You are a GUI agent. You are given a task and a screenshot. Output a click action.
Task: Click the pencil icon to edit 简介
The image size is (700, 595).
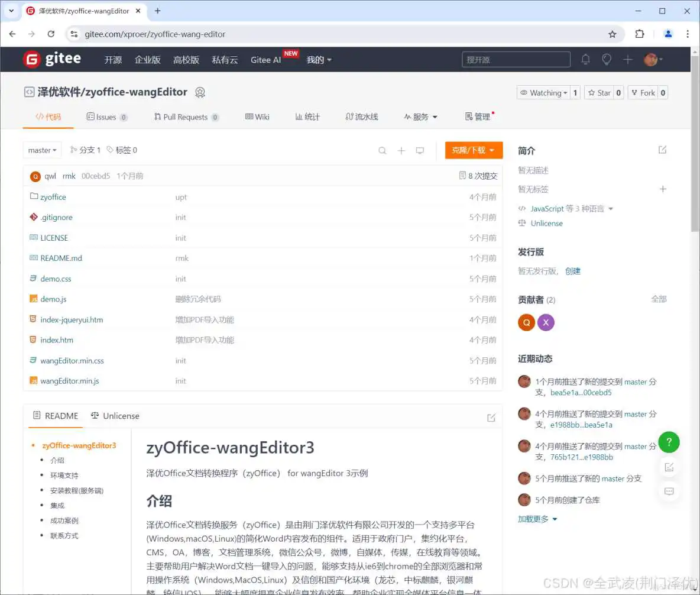coord(663,150)
